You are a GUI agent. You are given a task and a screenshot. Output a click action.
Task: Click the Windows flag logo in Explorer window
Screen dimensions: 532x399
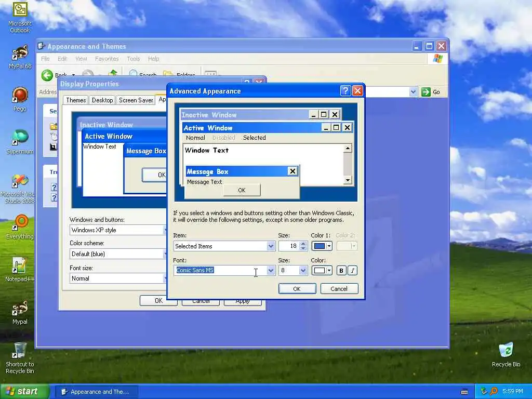tap(437, 59)
